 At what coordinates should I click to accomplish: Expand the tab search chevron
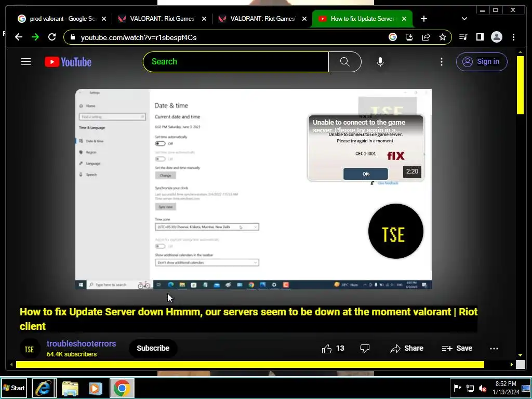pos(464,19)
